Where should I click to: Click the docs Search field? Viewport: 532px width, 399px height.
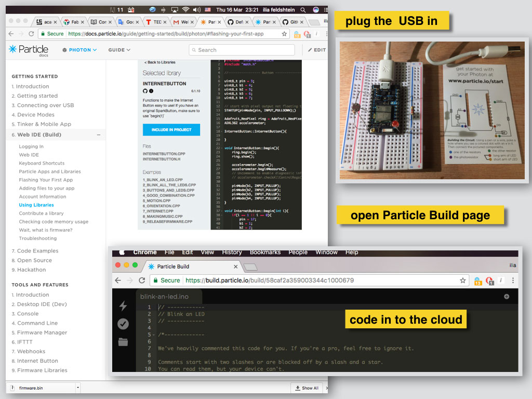point(242,50)
